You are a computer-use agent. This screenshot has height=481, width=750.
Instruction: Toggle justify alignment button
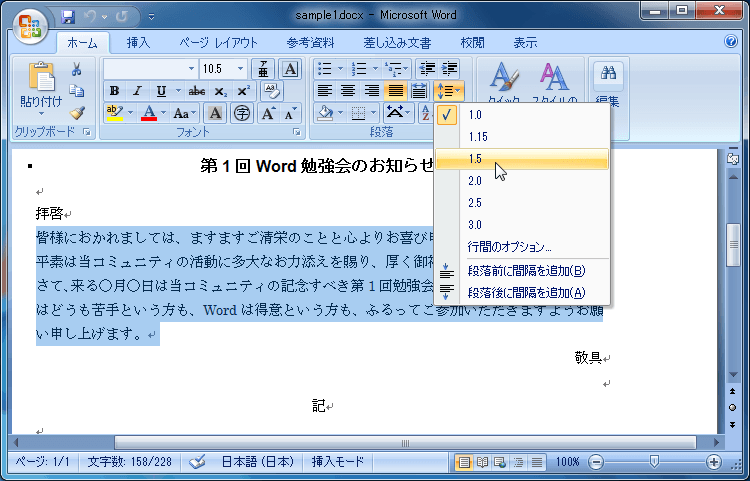pyautogui.click(x=396, y=91)
